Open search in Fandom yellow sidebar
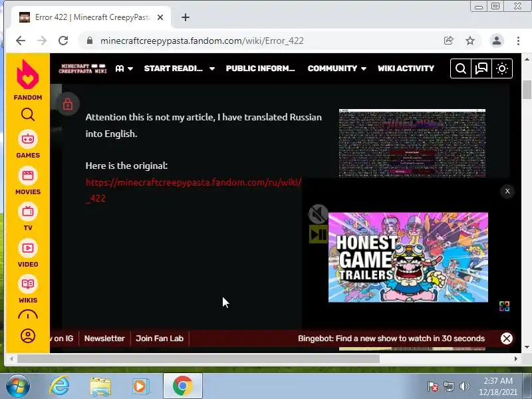The width and height of the screenshot is (532, 399). (x=28, y=114)
